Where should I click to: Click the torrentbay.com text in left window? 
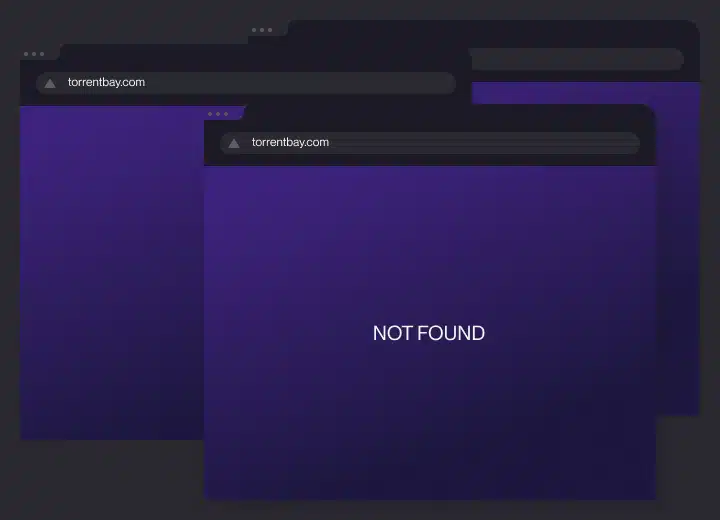pos(107,82)
